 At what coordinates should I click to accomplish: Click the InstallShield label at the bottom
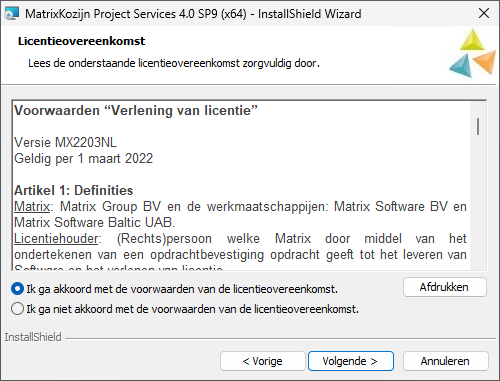(x=33, y=337)
